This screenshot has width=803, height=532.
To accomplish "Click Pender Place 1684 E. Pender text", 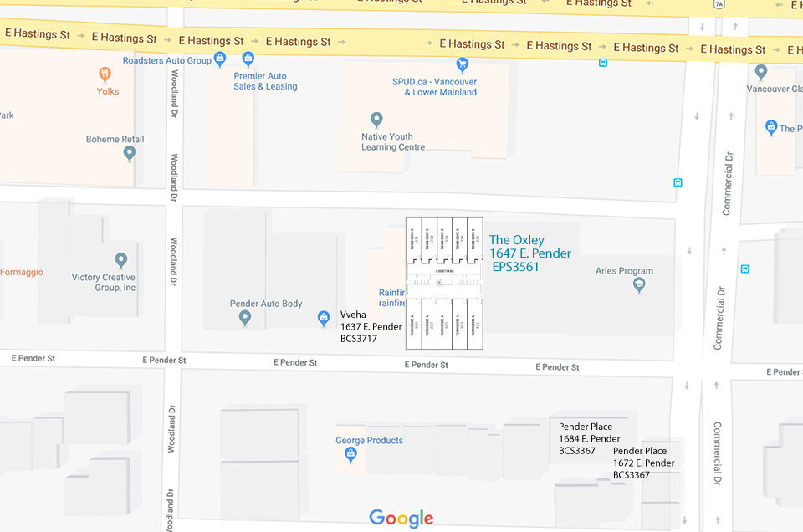I will (589, 432).
